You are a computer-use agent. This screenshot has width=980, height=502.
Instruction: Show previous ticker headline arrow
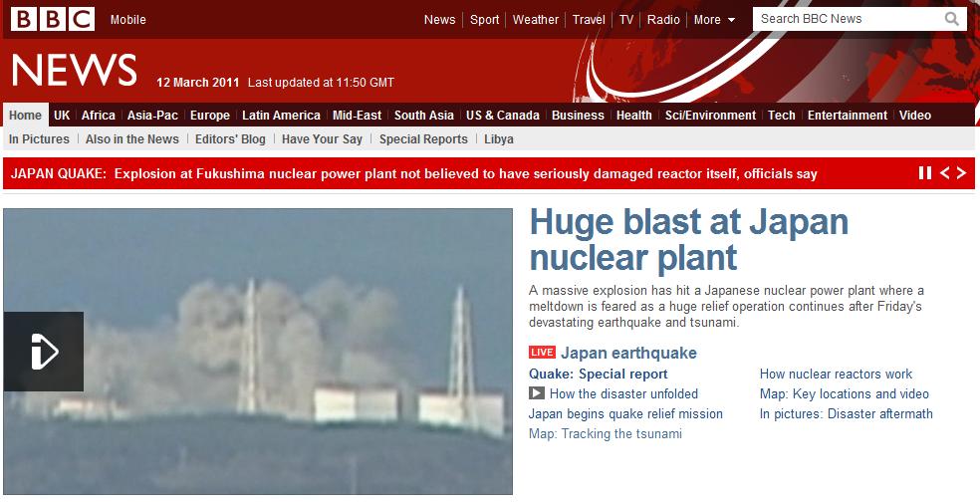pyautogui.click(x=945, y=173)
